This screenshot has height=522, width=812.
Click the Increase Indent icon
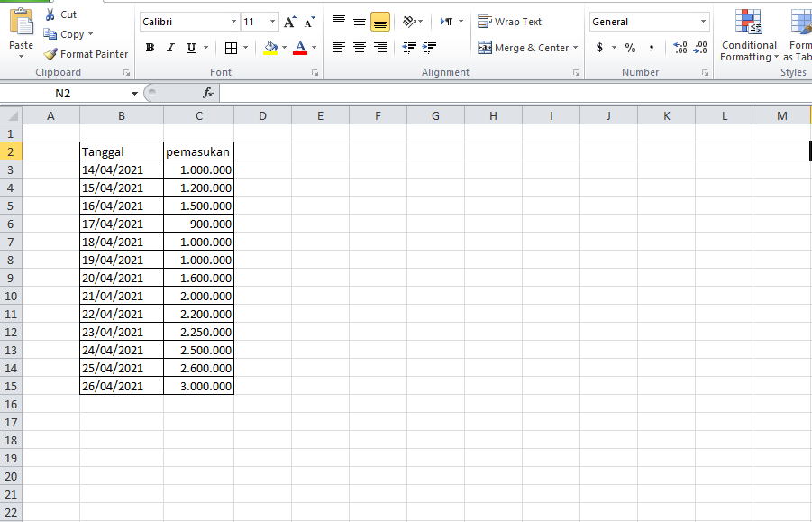tap(429, 48)
